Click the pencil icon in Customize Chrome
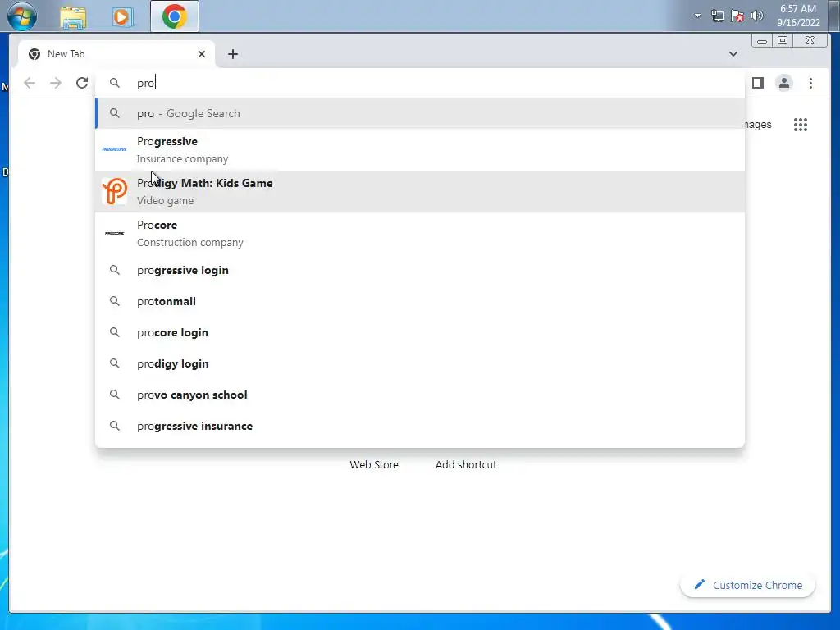 699,584
